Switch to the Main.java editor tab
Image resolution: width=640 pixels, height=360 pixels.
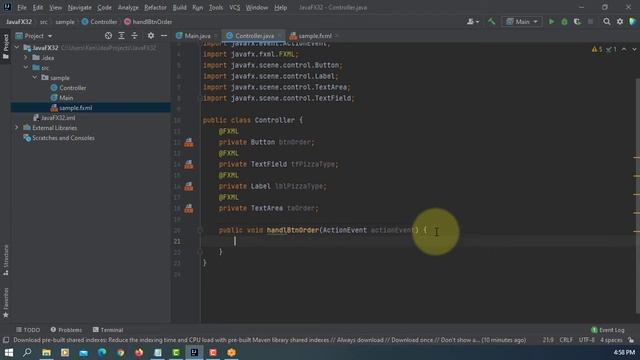[x=197, y=36]
